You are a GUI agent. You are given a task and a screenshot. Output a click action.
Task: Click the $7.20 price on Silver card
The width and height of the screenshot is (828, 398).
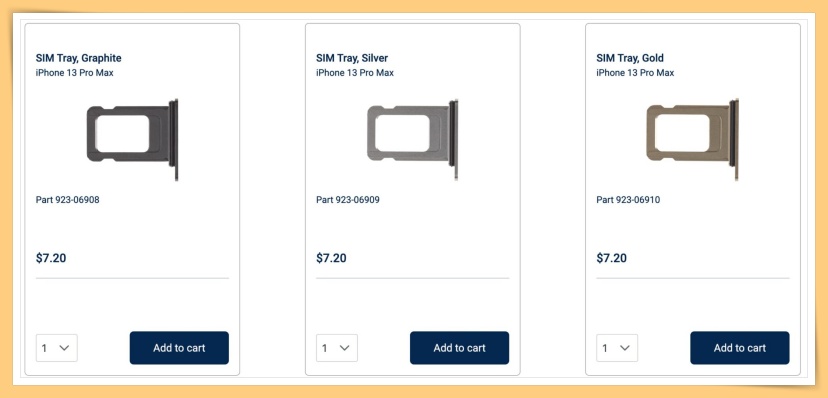click(x=332, y=258)
